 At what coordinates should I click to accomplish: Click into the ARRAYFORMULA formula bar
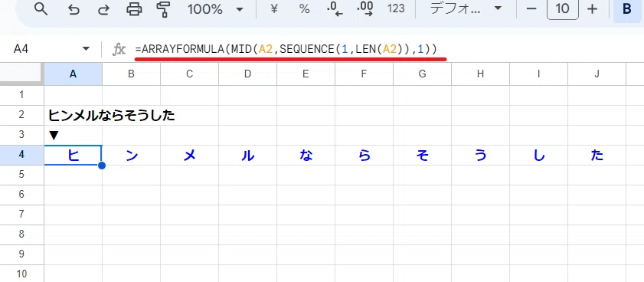pyautogui.click(x=286, y=49)
